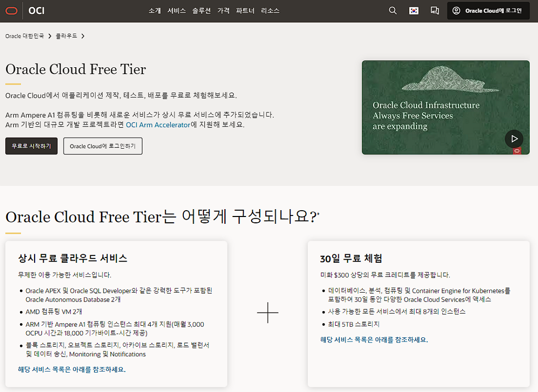Click the 최대 8개의 인스턴스 bullet
This screenshot has height=392, width=538.
click(x=397, y=311)
